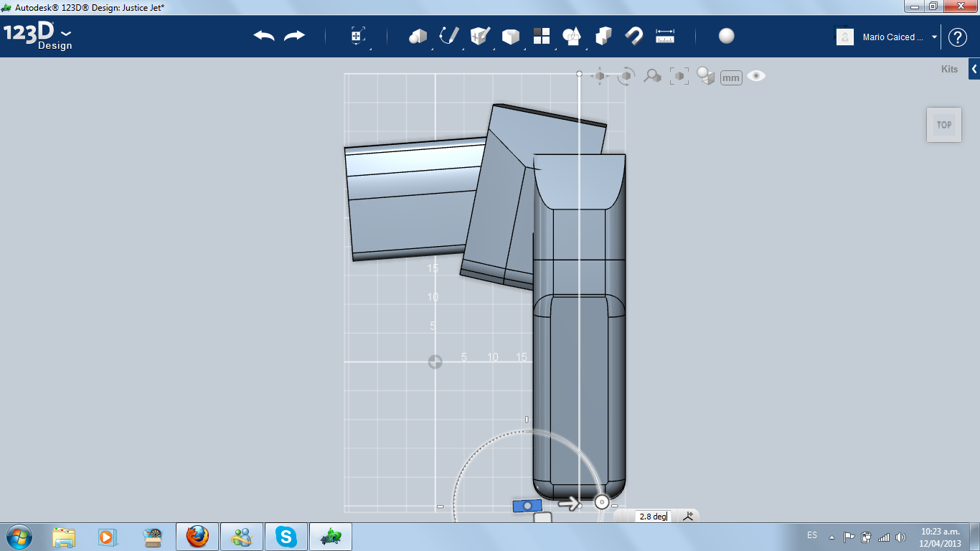Open Skype from the taskbar
The image size is (980, 551).
coord(286,537)
